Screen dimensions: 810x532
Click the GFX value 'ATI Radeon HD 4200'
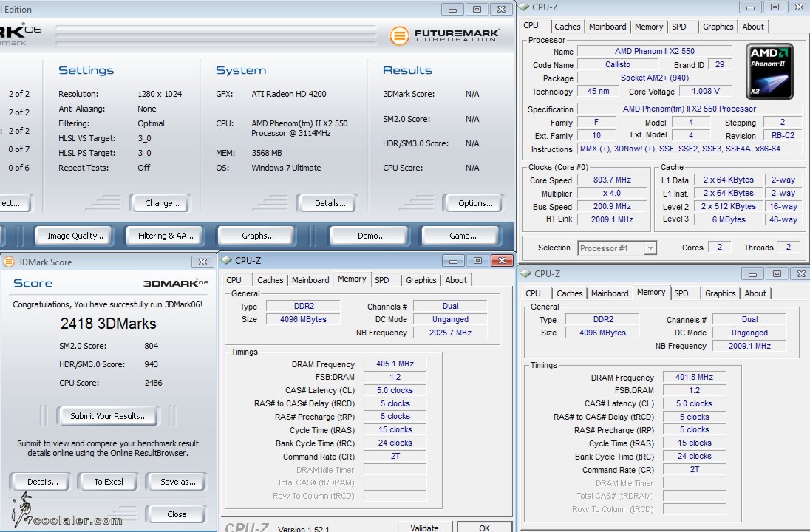289,94
